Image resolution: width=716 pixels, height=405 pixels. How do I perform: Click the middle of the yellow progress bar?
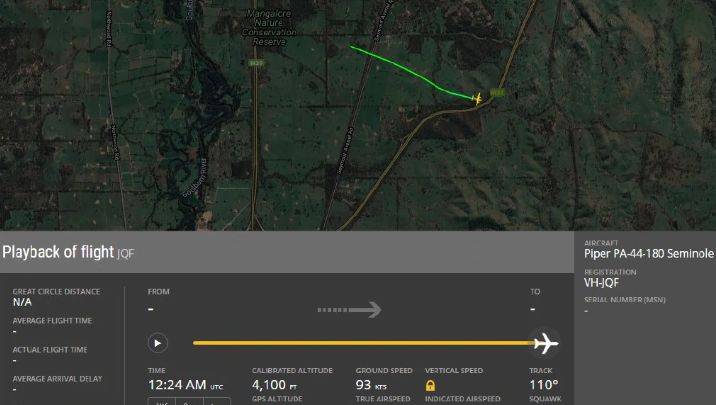point(363,343)
